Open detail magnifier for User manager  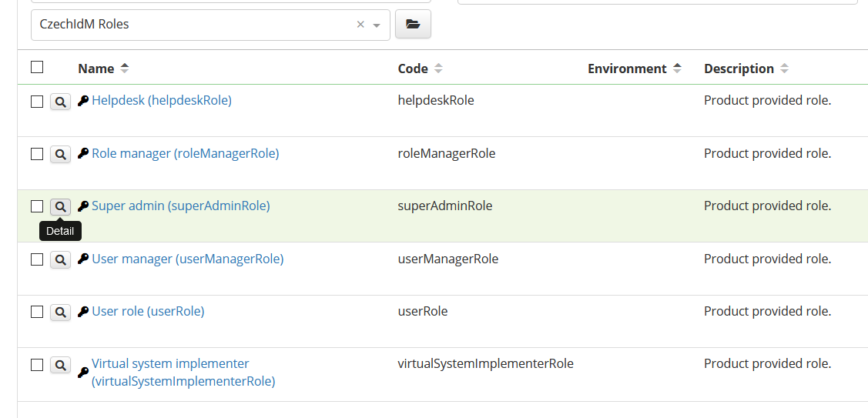(60, 259)
